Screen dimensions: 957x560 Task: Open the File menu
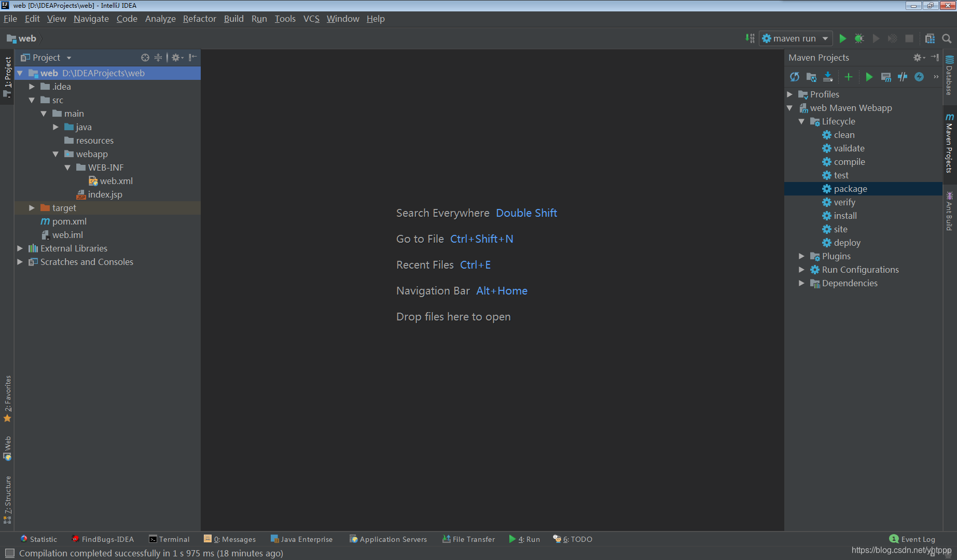point(10,19)
